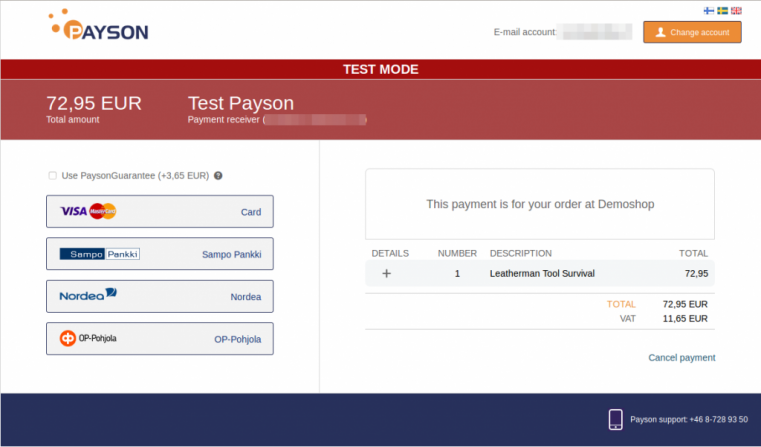Select Nordea bank payment option
Screen dimensions: 761x447
tap(160, 297)
